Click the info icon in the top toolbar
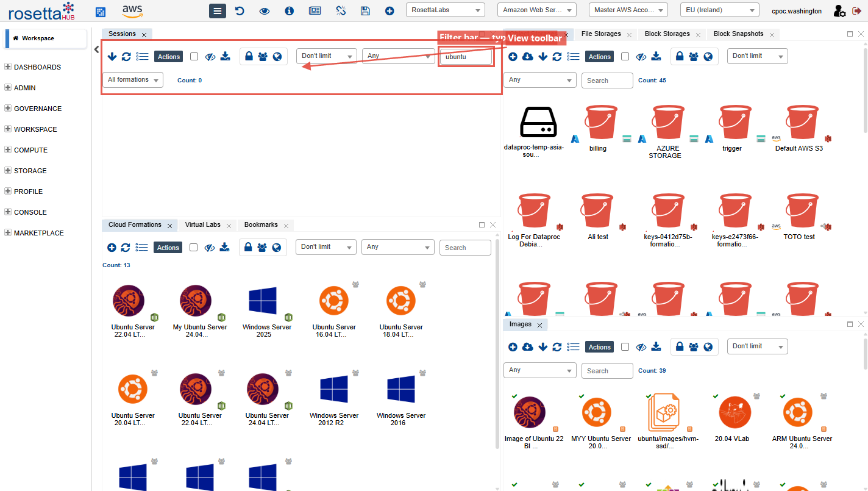The height and width of the screenshot is (491, 868). pyautogui.click(x=290, y=11)
